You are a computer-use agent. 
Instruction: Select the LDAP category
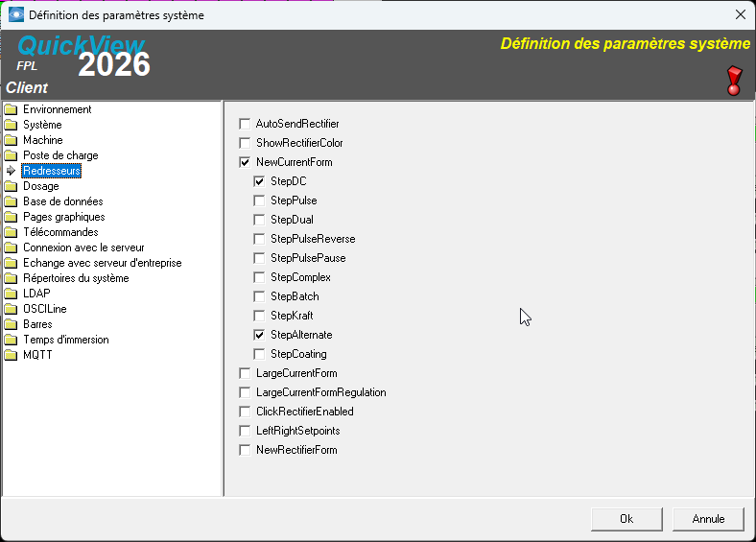(36, 294)
